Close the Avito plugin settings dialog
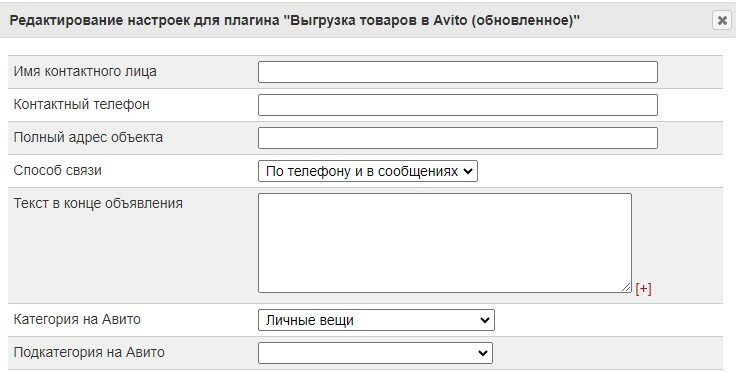Viewport: 736px width, 372px height. pyautogui.click(x=721, y=20)
